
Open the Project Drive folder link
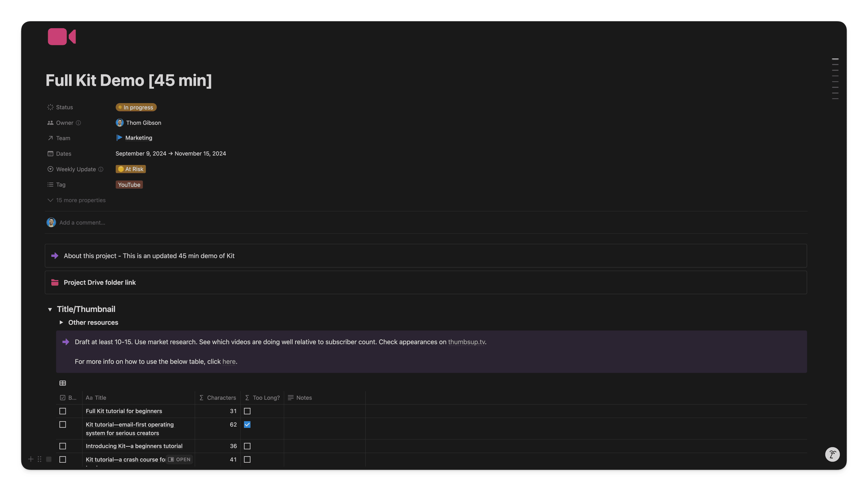tap(100, 283)
